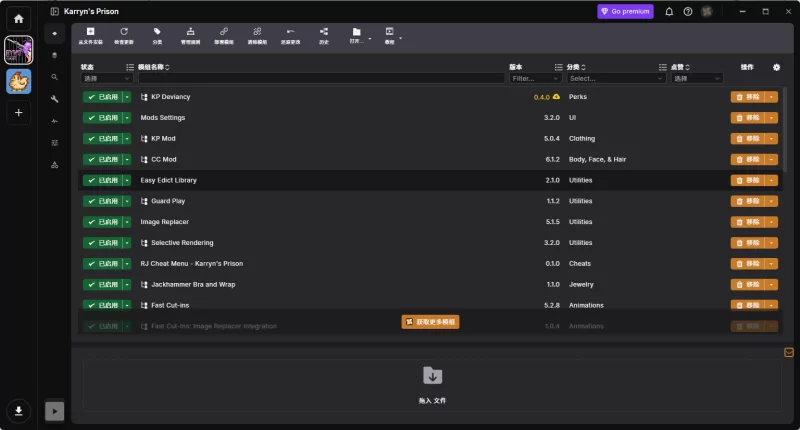
Task: Toggle enabled state for Mods Settings
Action: point(103,118)
